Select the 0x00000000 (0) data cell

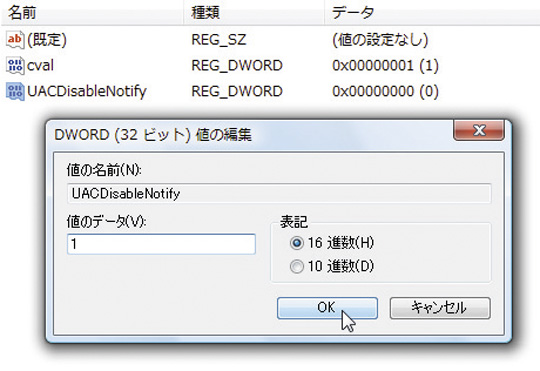tap(385, 91)
